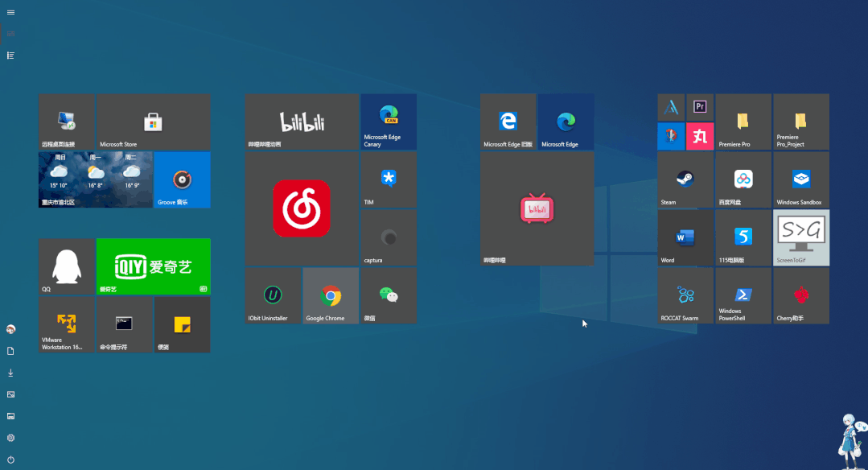
Task: Open the captura tile
Action: [389, 237]
